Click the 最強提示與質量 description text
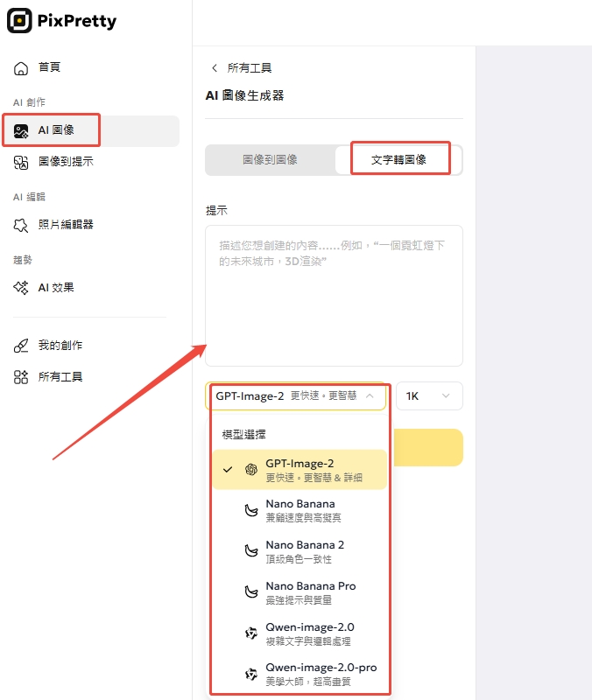The width and height of the screenshot is (592, 700). tap(299, 600)
